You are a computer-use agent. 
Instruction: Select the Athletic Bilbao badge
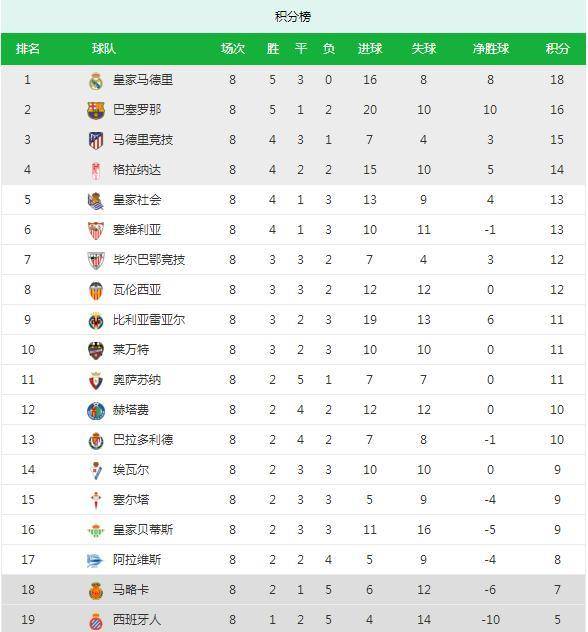(96, 260)
